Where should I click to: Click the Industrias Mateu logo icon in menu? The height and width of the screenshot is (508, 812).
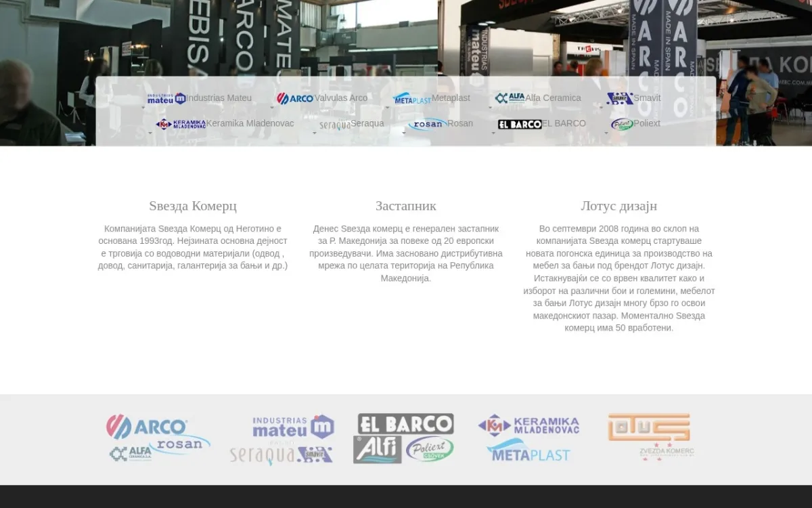pyautogui.click(x=166, y=98)
